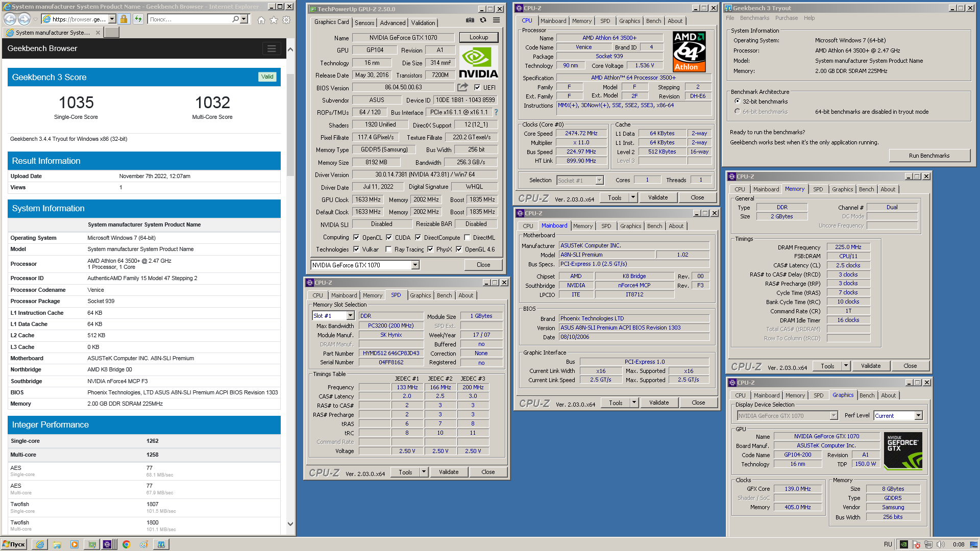Viewport: 980px width, 551px height.
Task: Open Bench tab in CPU-Z CPU window
Action: point(653,21)
